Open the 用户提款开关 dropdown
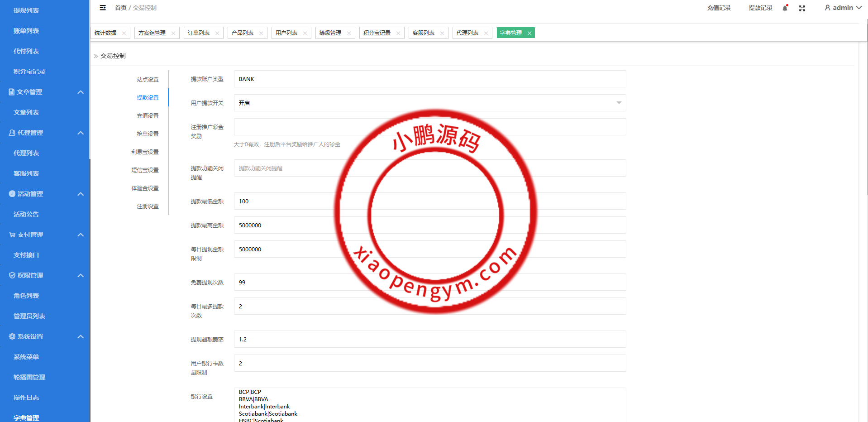This screenshot has height=422, width=868. coord(429,103)
